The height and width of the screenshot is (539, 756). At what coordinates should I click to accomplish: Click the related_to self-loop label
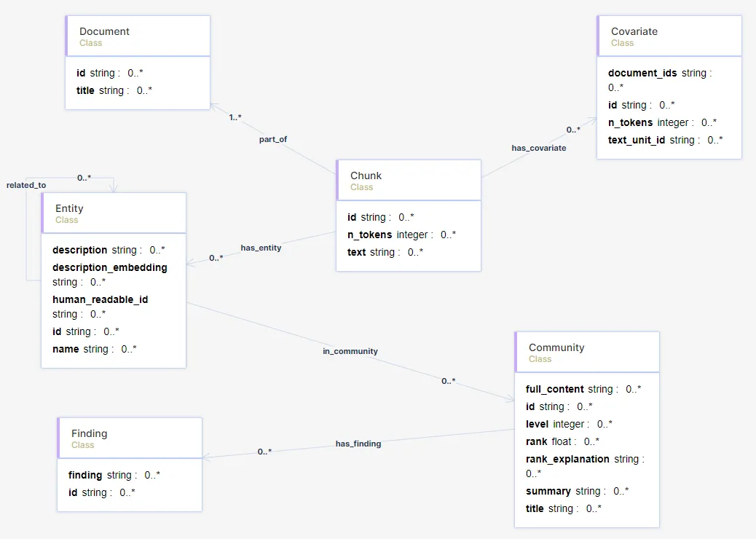(x=26, y=185)
